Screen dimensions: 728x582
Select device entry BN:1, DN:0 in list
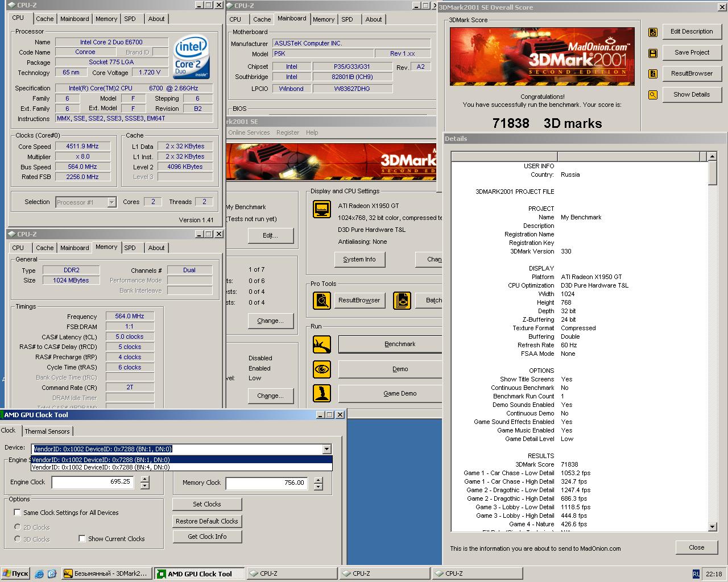181,460
